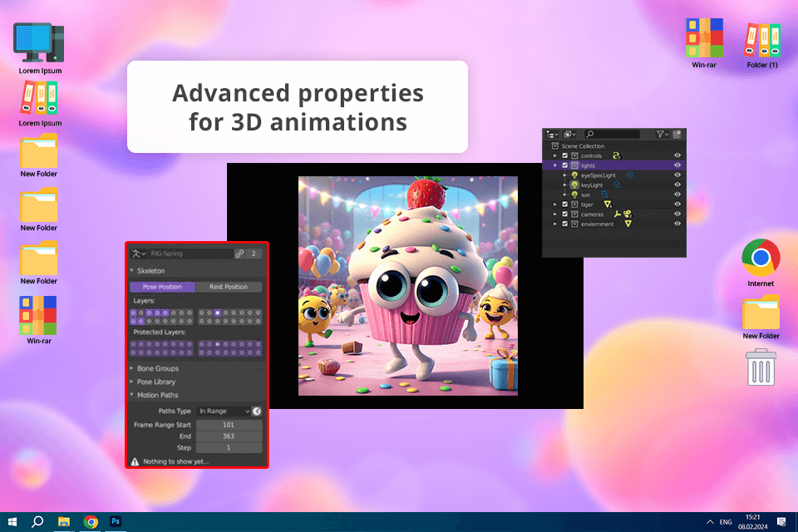This screenshot has height=532, width=798.
Task: Open Photoshop from the taskbar
Action: click(x=116, y=522)
